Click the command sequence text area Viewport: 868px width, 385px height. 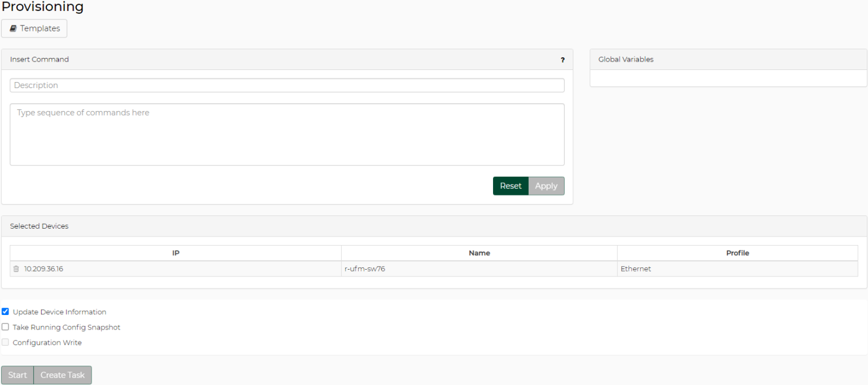pyautogui.click(x=287, y=134)
